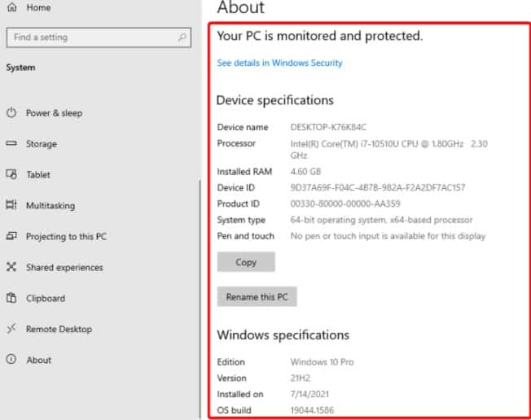531x420 pixels.
Task: Click the Power & sleep icon
Action: 11,113
